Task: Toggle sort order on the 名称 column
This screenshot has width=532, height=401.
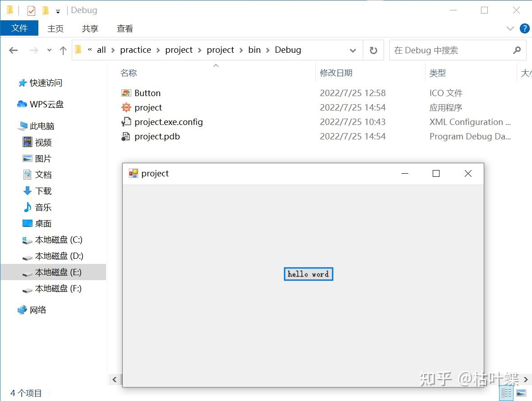Action: coord(129,73)
